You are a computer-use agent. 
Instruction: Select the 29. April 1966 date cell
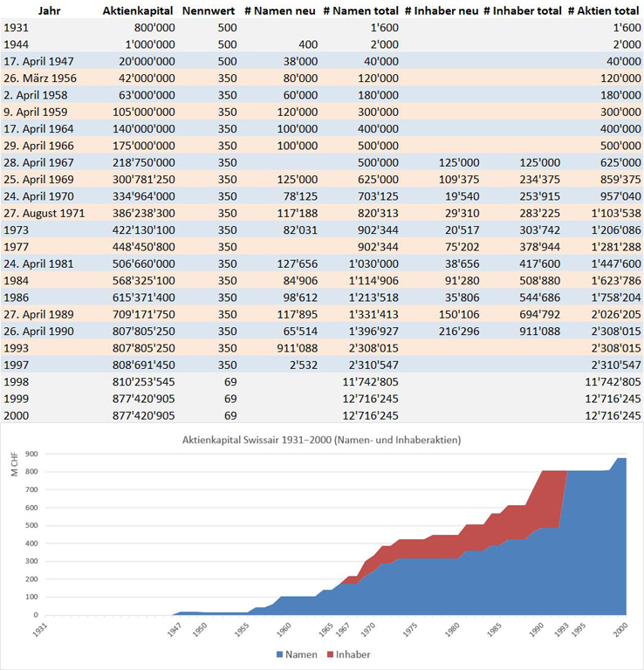pos(38,146)
